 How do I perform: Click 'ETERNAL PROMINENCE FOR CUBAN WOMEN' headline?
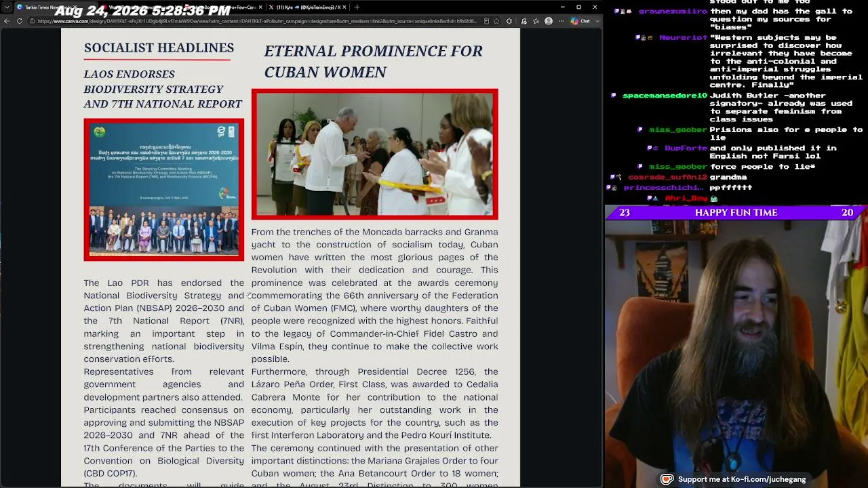(373, 61)
